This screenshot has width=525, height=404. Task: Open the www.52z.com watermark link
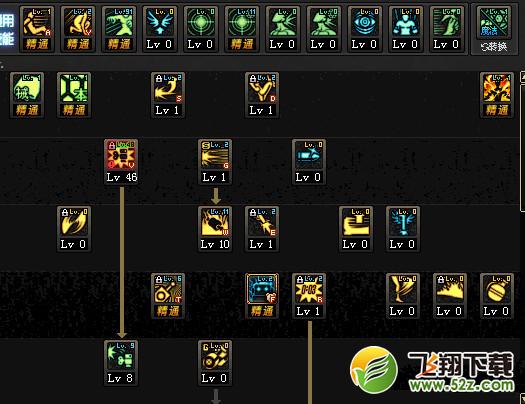pyautogui.click(x=461, y=385)
